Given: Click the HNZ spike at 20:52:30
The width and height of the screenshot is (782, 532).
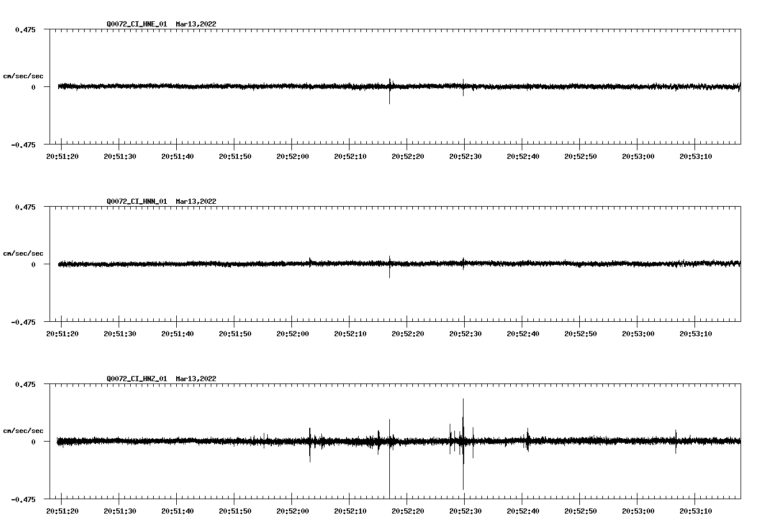Looking at the screenshot, I should point(463,444).
